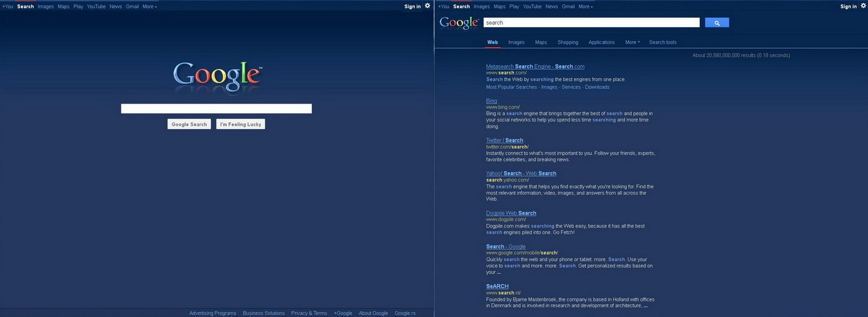Click search.yahoo.com/ URL text

click(508, 180)
